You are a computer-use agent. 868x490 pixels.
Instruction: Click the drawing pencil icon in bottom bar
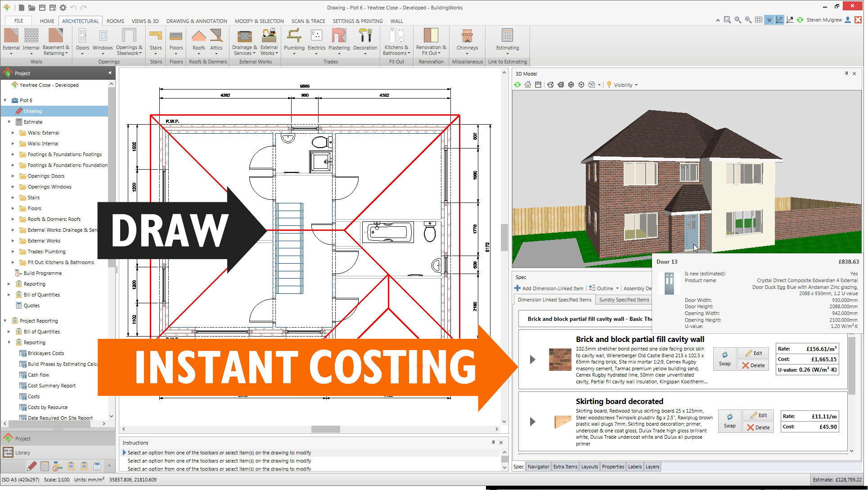[31, 466]
